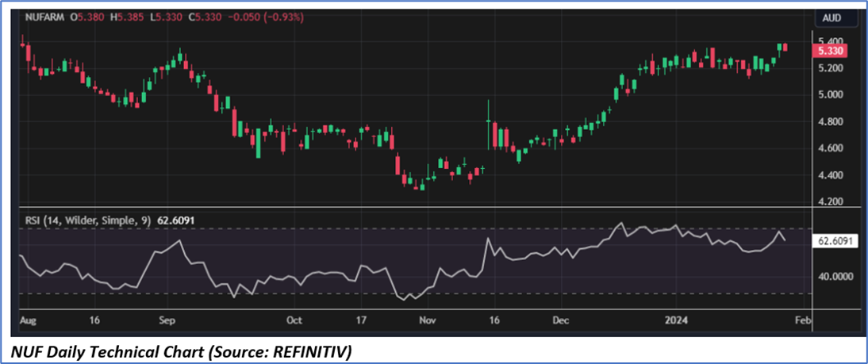Click the 17 date label on time axis
This screenshot has width=868, height=364.
click(361, 320)
